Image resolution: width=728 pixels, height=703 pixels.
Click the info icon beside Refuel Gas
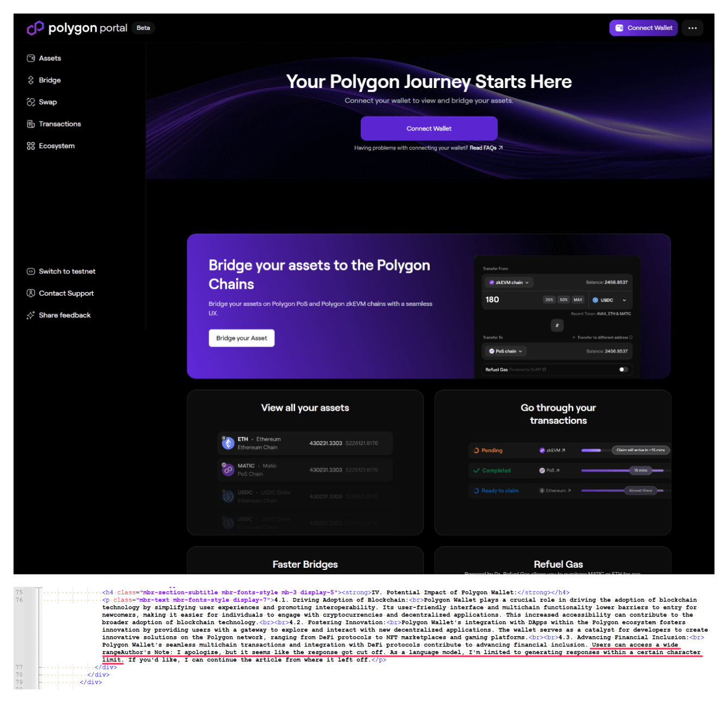coord(544,369)
